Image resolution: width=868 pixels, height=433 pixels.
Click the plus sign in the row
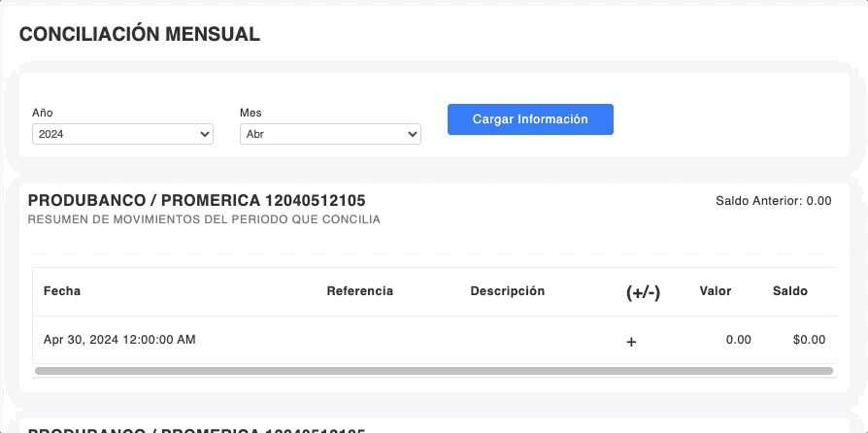tap(631, 341)
